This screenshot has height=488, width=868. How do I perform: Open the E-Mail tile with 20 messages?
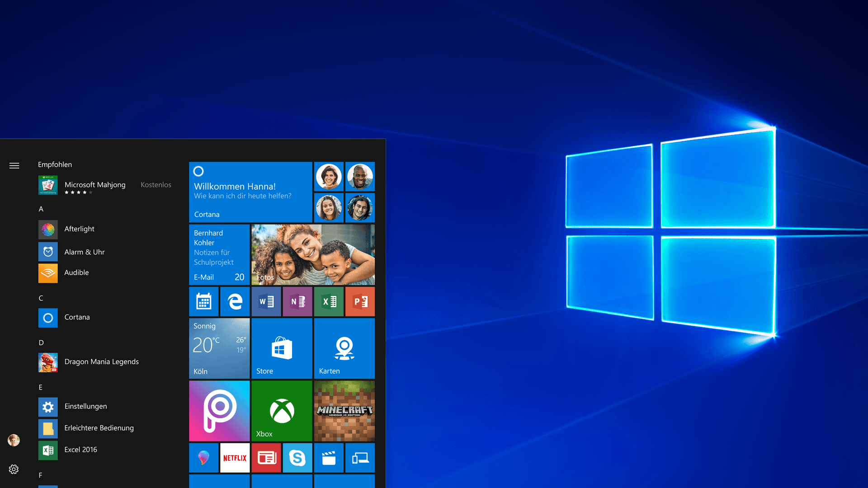[x=219, y=254]
